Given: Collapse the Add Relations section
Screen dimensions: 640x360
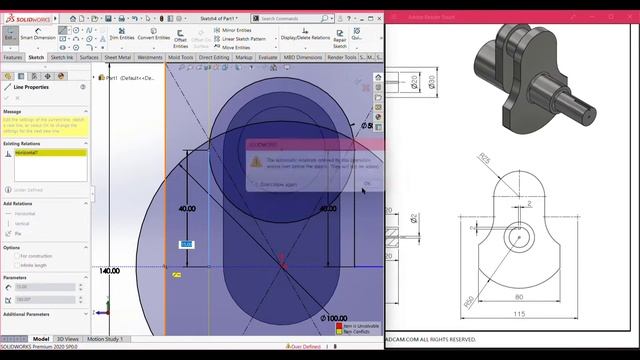Looking at the screenshot, I should point(86,203).
